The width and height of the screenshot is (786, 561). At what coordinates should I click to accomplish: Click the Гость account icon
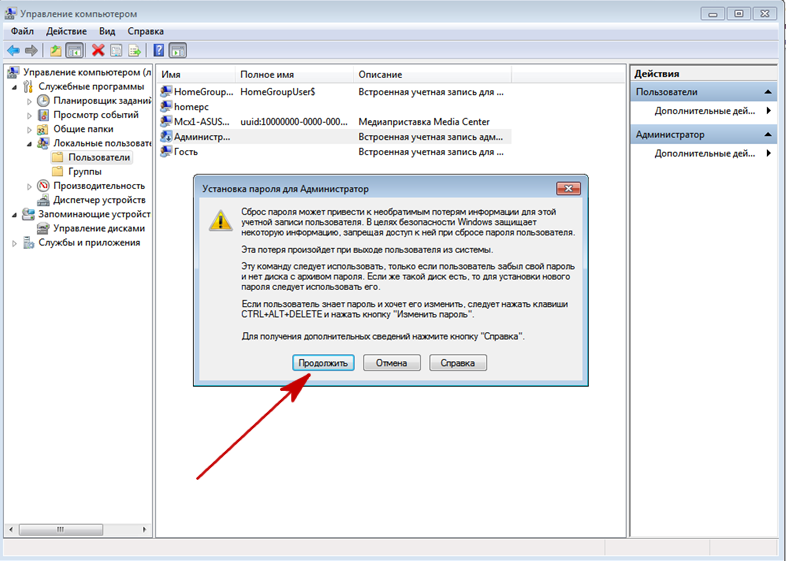click(x=166, y=151)
